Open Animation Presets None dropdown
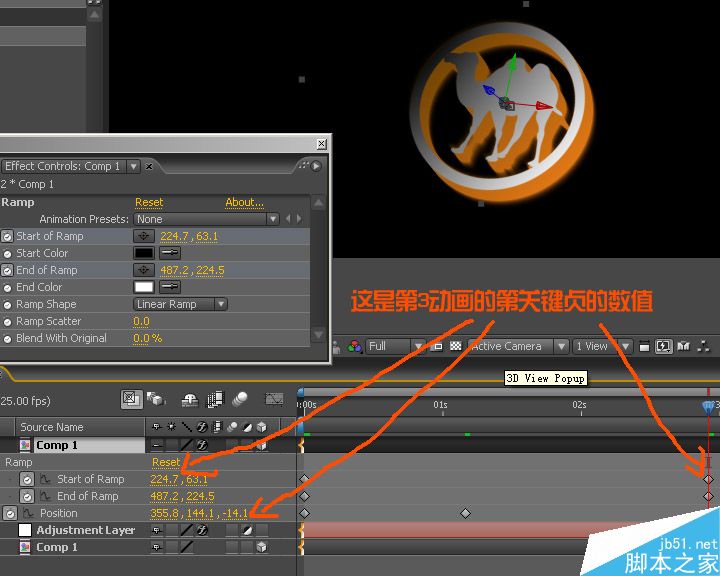The height and width of the screenshot is (576, 720). point(206,219)
